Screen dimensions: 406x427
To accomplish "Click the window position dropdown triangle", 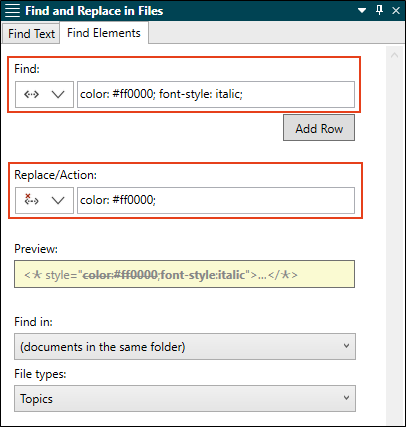I will (362, 11).
